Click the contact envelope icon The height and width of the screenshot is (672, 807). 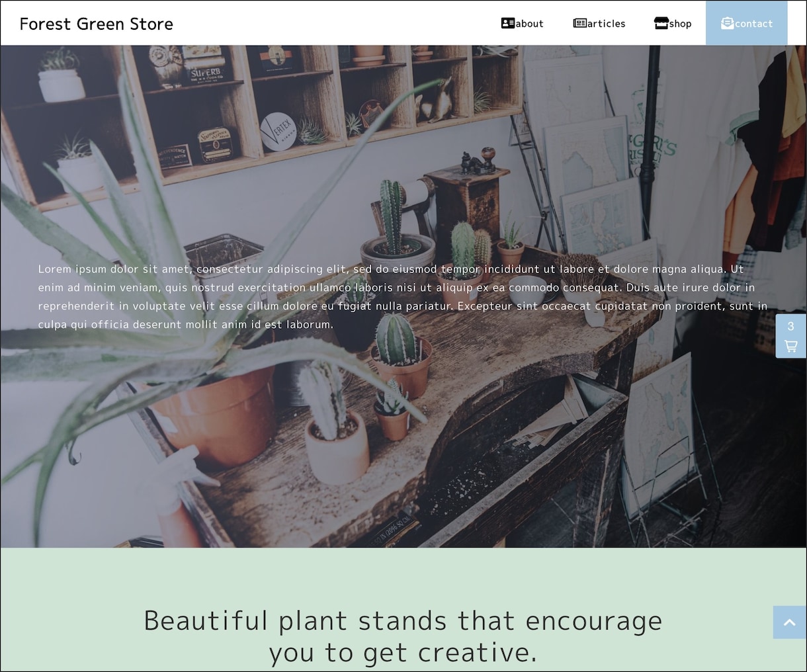pos(728,23)
